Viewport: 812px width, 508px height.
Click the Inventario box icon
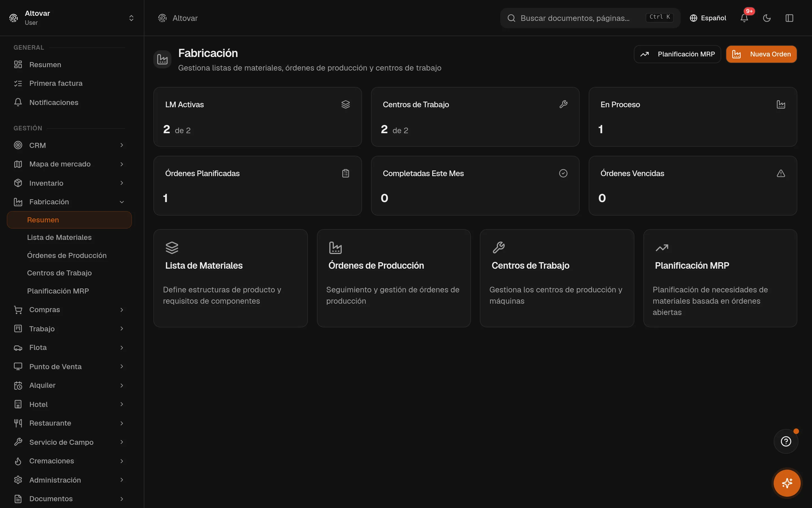[x=18, y=183]
